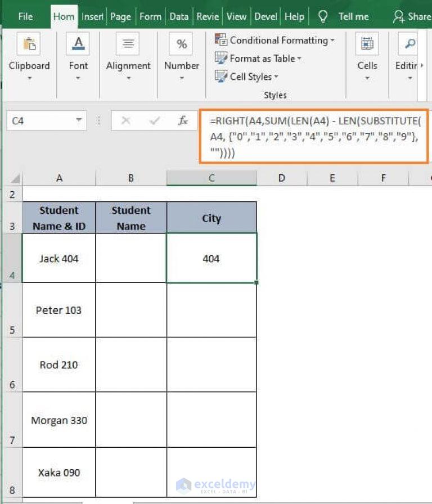Image resolution: width=432 pixels, height=504 pixels.
Task: Switch to the Formulas tab
Action: coord(150,16)
